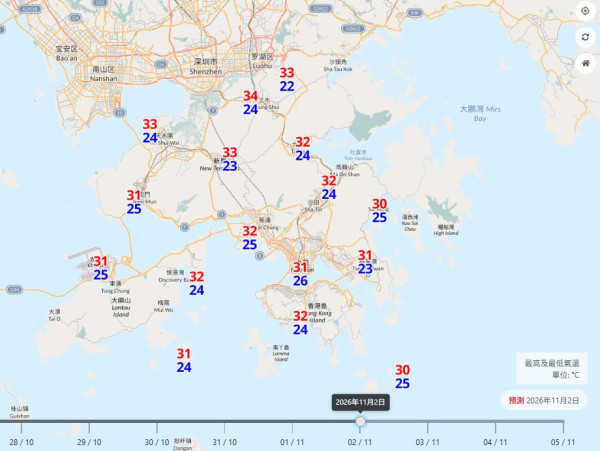The width and height of the screenshot is (600, 451).
Task: Select 05 / 11 on the timeline
Action: 563,442
